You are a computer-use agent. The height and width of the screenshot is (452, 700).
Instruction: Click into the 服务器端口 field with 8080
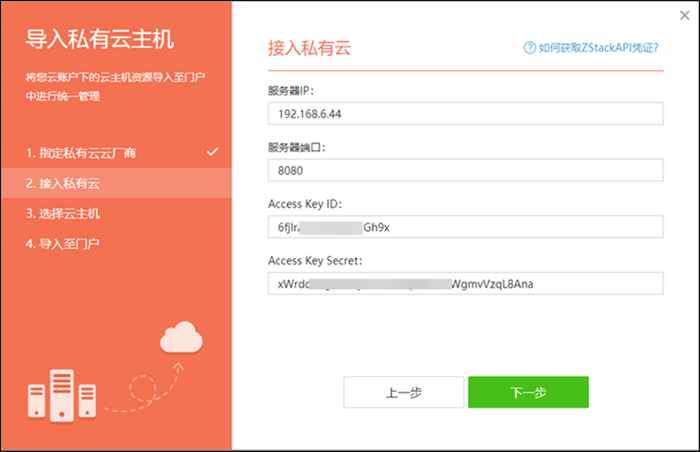pyautogui.click(x=465, y=170)
